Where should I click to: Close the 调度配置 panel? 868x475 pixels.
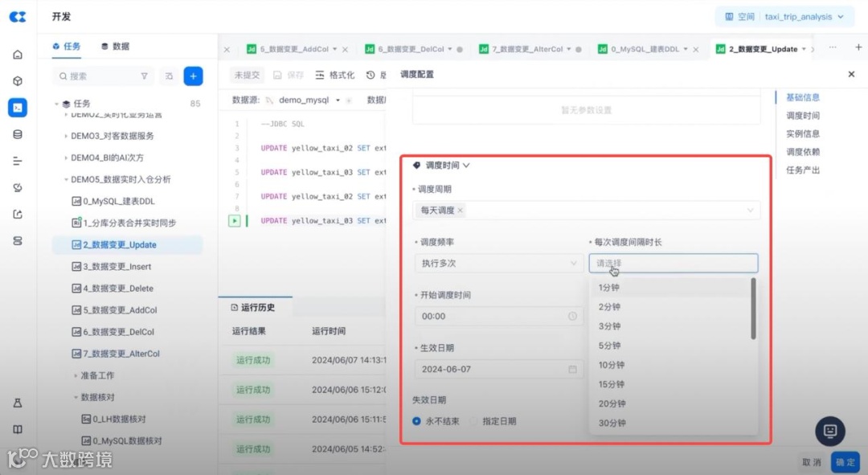[x=851, y=74]
